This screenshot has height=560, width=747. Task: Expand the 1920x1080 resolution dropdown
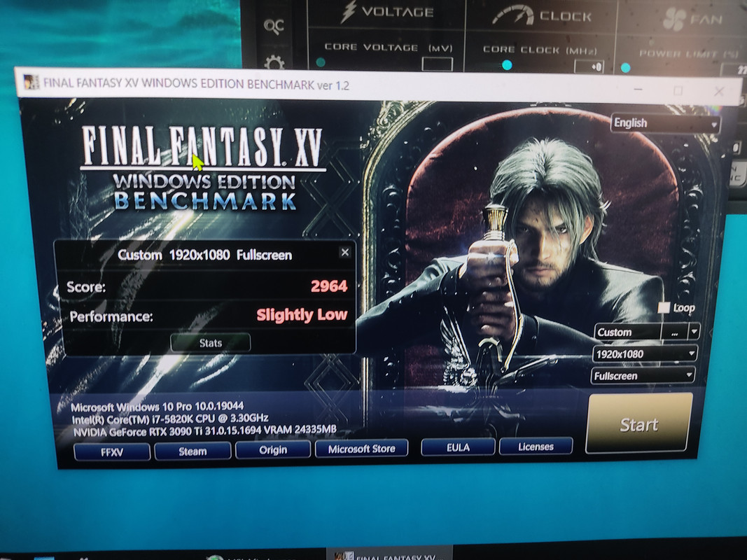coord(645,353)
